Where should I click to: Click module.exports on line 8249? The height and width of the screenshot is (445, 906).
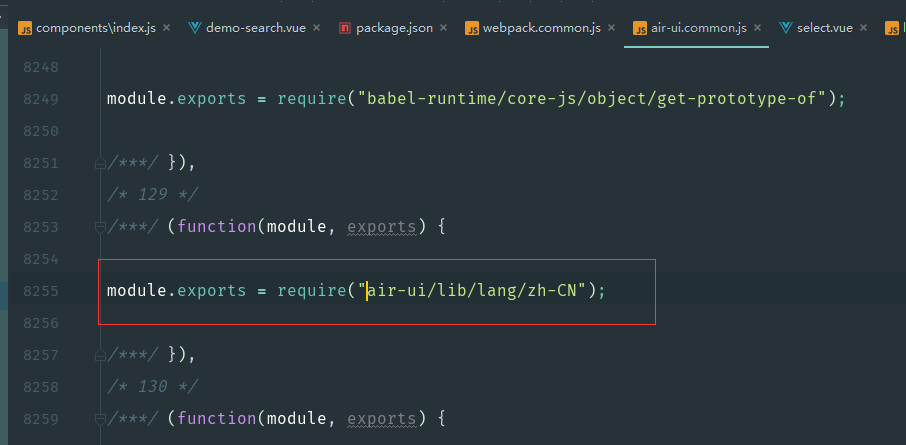tap(176, 99)
